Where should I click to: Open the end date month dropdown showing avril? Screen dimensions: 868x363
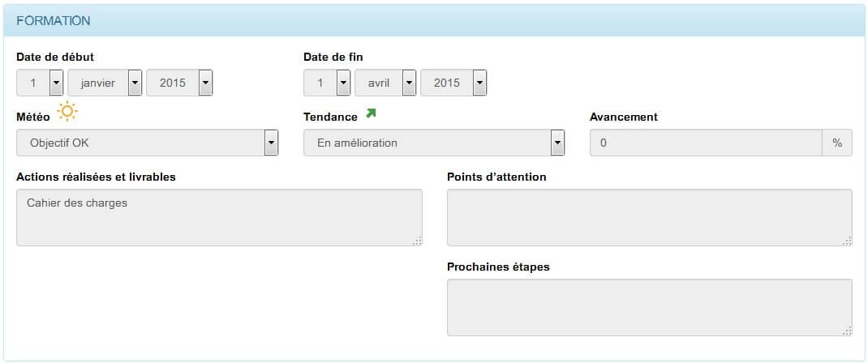point(386,83)
